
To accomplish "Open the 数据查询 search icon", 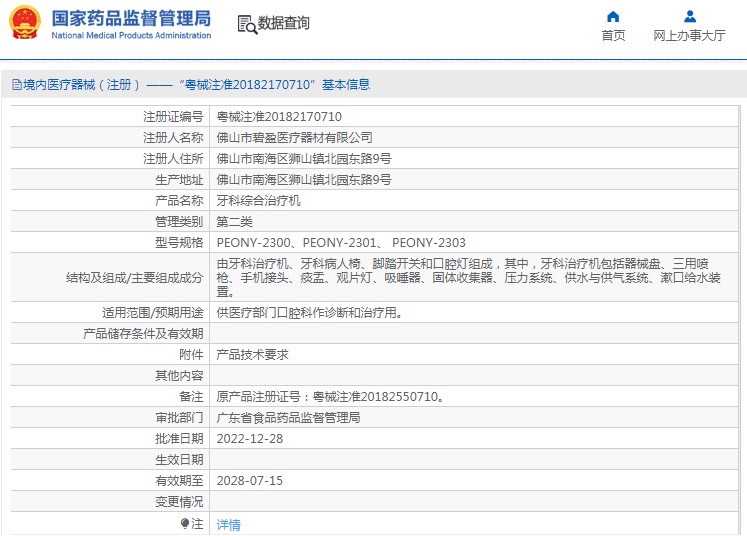I will pos(247,25).
